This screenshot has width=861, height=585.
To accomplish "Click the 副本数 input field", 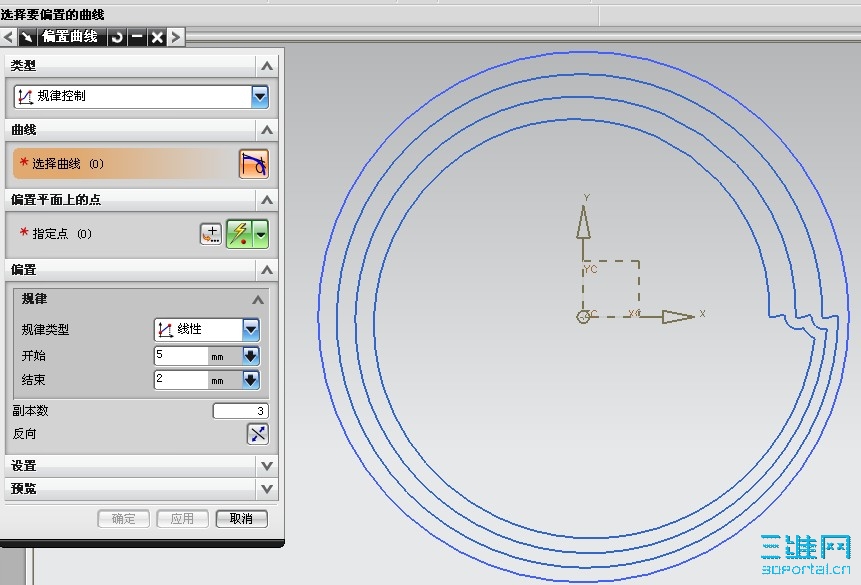I will click(x=241, y=411).
